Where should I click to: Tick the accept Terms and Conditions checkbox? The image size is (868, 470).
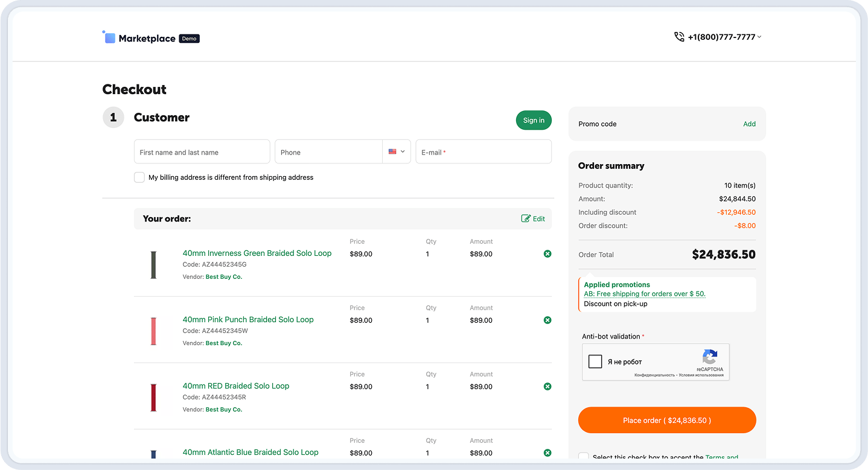(584, 457)
